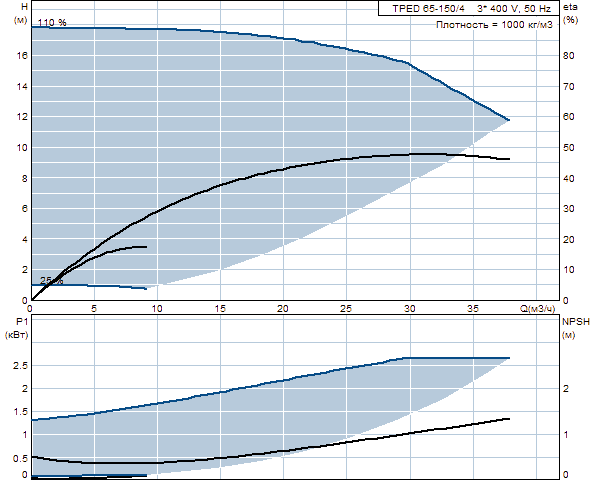Screen dimensions: 592x480
Task: Click the 70 tick on eta axis
Action: [569, 86]
